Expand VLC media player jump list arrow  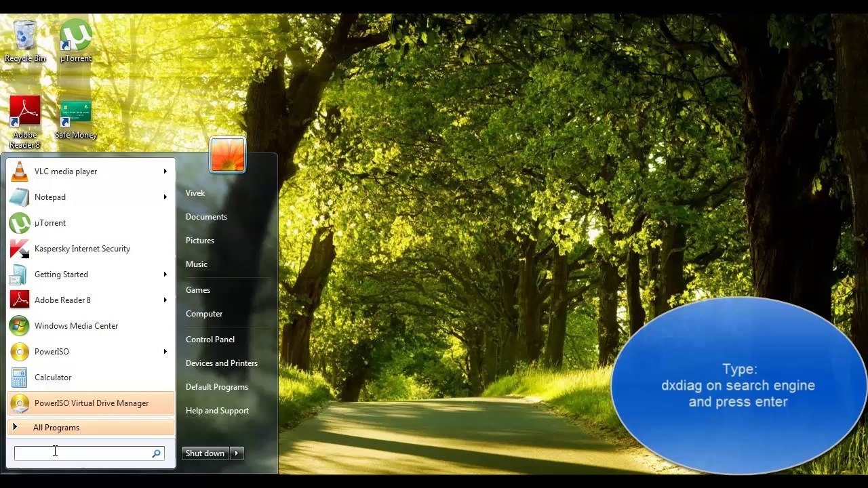coord(165,171)
